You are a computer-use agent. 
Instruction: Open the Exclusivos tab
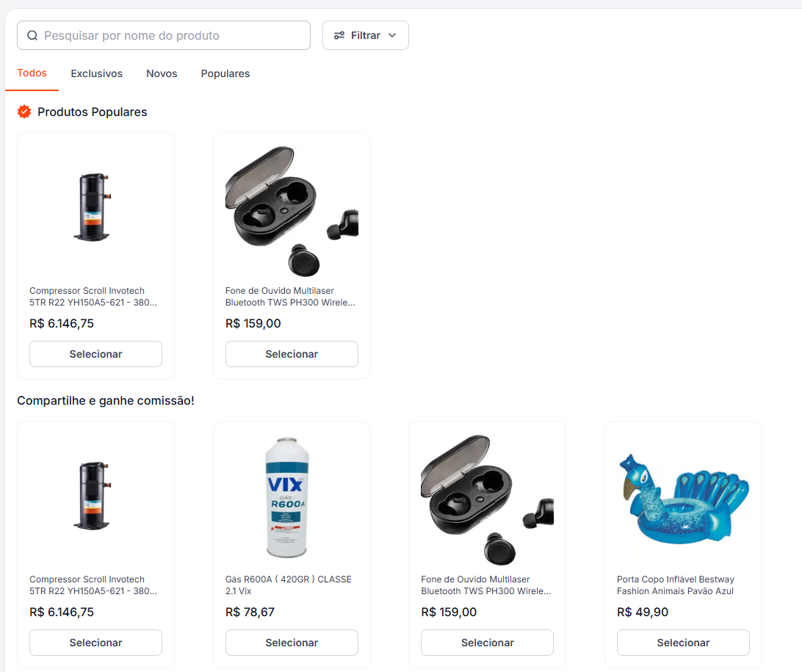tap(97, 73)
